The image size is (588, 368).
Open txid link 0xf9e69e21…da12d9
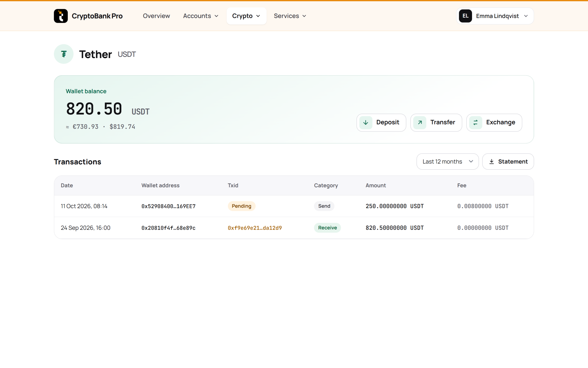255,228
